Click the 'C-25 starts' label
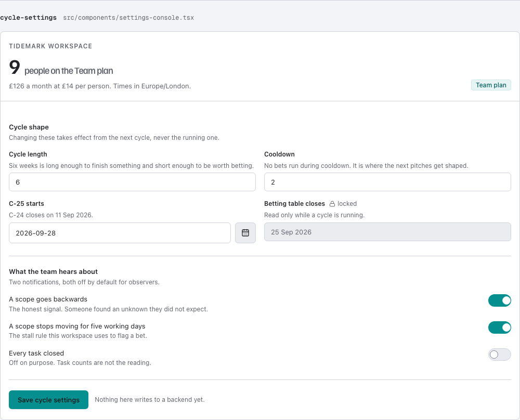 click(x=27, y=204)
